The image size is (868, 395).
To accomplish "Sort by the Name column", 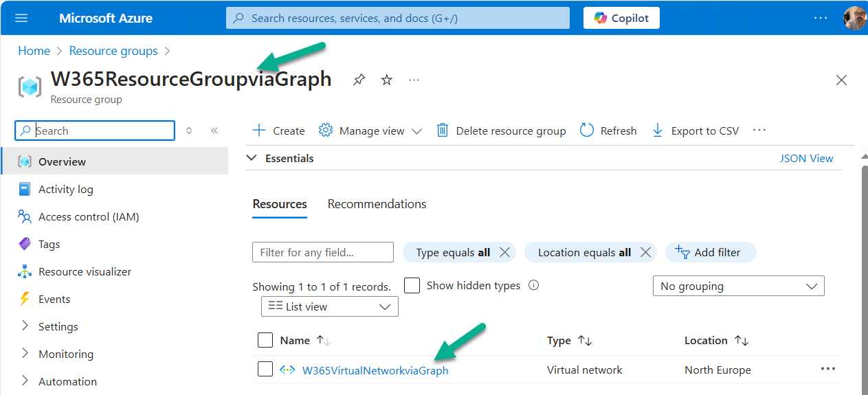I will click(305, 340).
